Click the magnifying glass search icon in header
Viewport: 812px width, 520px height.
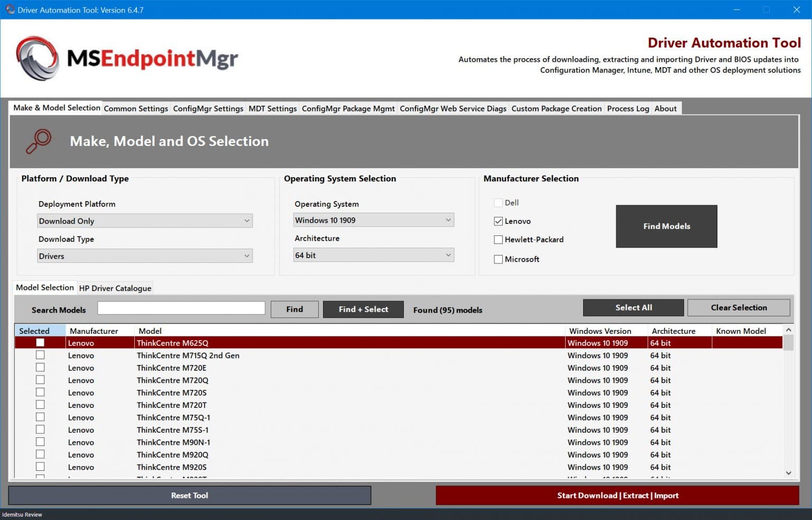point(38,141)
